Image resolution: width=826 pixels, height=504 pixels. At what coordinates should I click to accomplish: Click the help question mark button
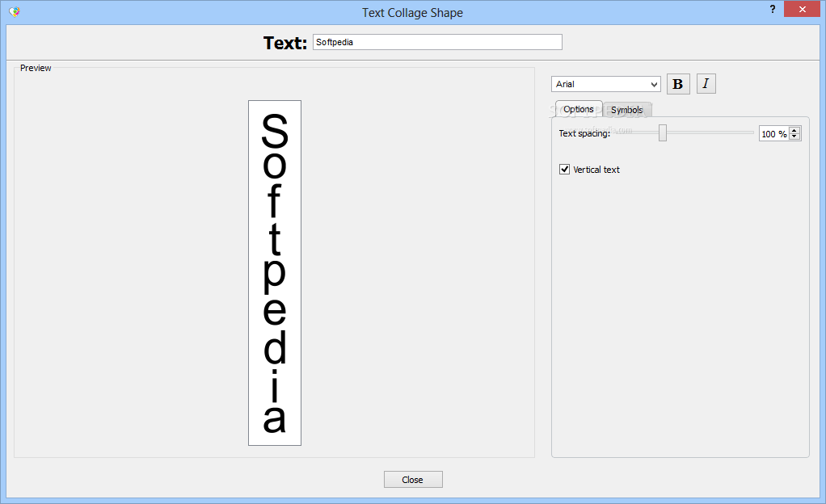(x=773, y=9)
